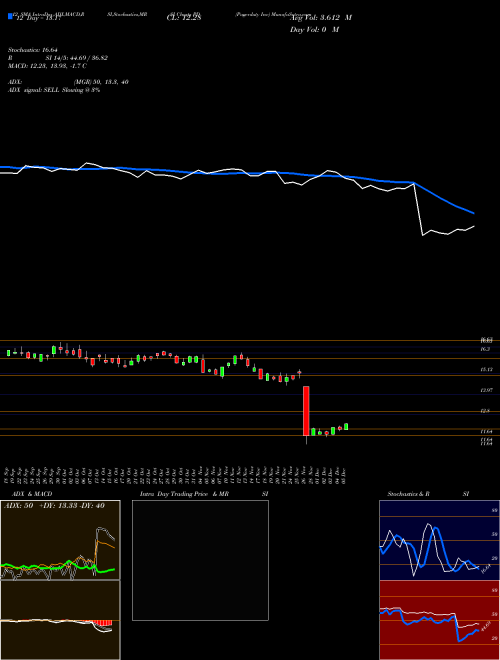The image size is (500, 660).
Task: Click the thick blue SMA line on main chart
Action: [x=236, y=173]
